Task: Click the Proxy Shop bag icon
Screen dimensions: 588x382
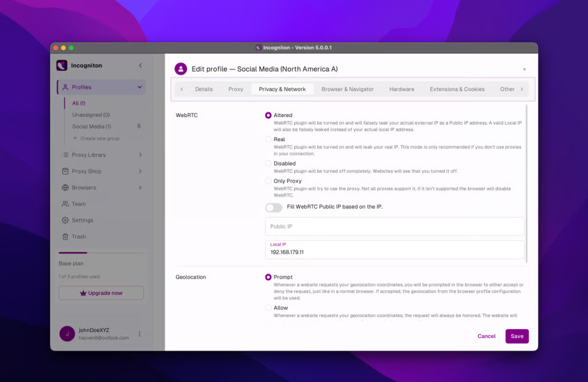Action: click(65, 171)
